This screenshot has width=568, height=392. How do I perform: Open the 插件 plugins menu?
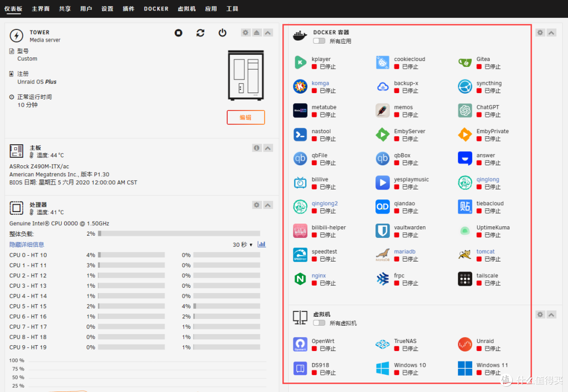coord(129,9)
